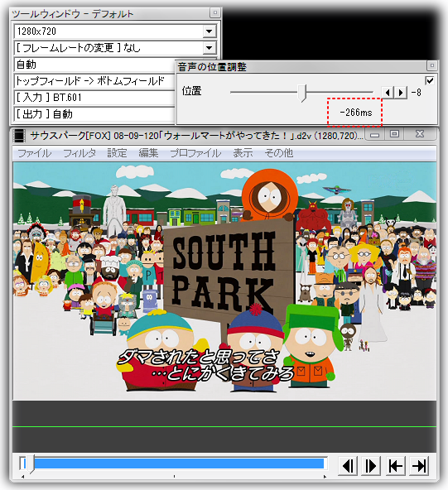
Task: Minimize the main video window
Action: [375, 135]
